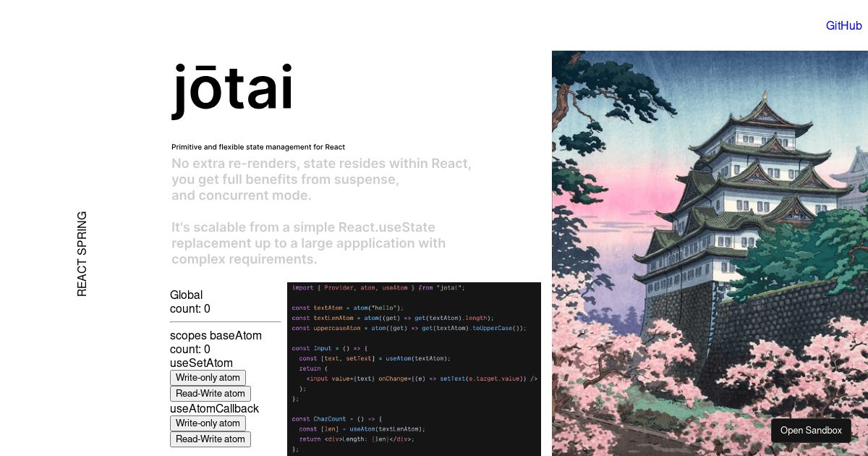Viewport: 868px width, 456px height.
Task: Click the Open Sandbox button
Action: [811, 430]
